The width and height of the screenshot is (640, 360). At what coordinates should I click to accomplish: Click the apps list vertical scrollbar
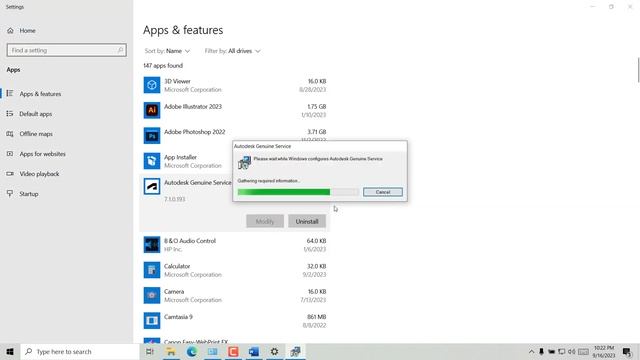click(x=638, y=70)
